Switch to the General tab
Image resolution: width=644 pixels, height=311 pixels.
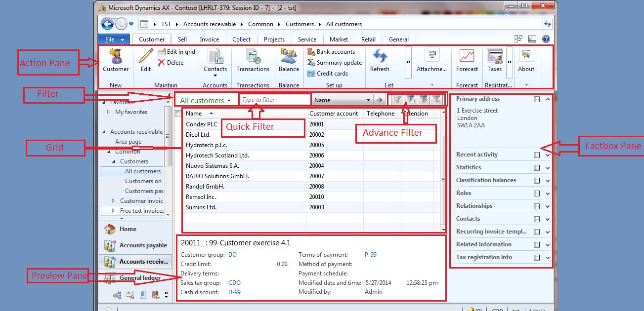399,39
